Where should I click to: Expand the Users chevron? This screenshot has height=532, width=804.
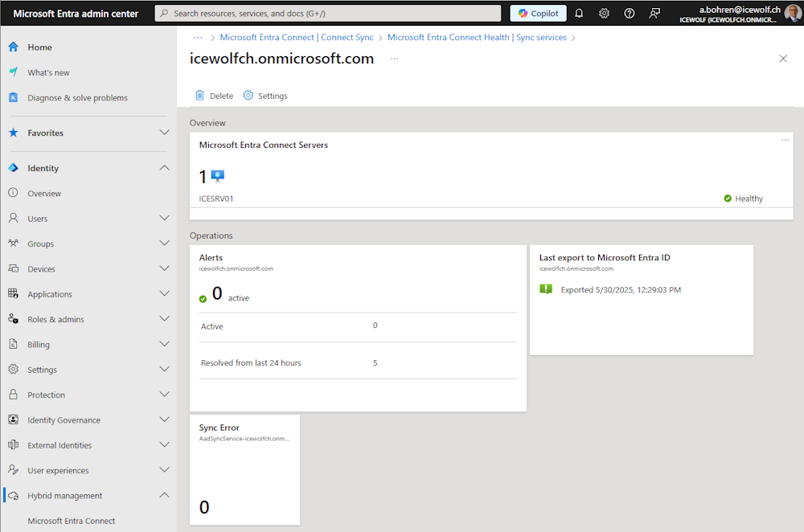point(164,219)
